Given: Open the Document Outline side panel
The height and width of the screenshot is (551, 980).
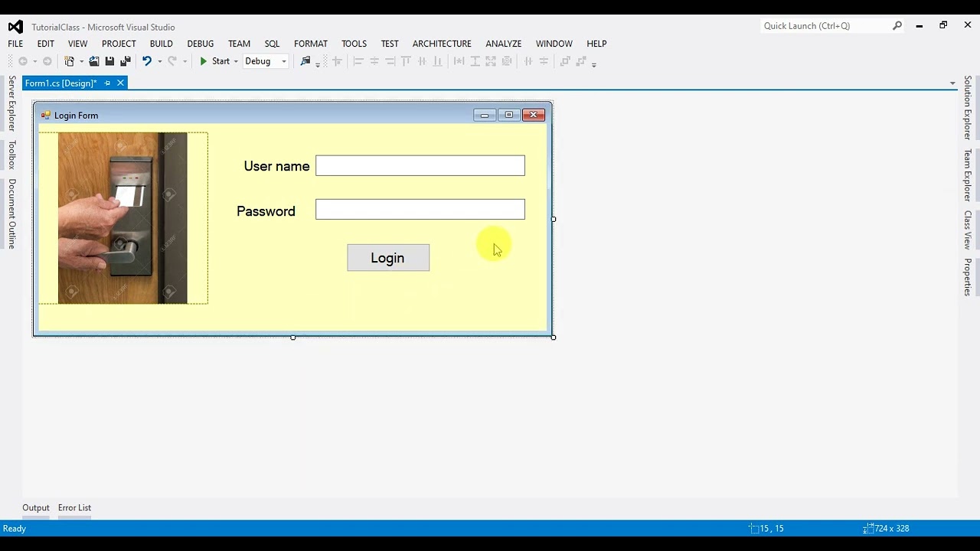Looking at the screenshot, I should (x=11, y=214).
